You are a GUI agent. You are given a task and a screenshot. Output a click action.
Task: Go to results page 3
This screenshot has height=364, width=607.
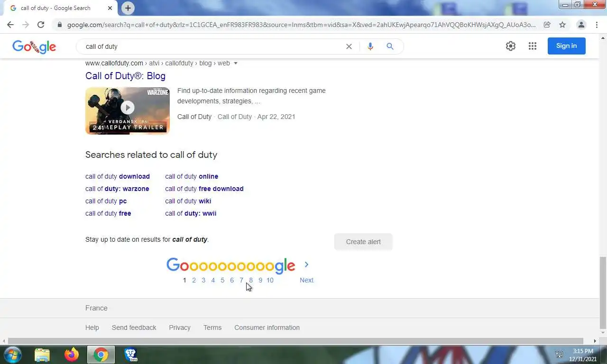pyautogui.click(x=203, y=280)
